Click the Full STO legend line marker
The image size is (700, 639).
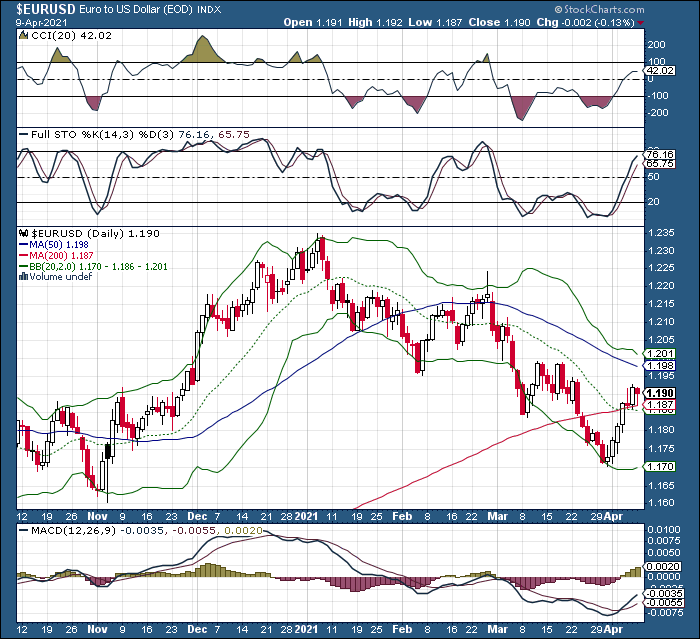click(24, 134)
